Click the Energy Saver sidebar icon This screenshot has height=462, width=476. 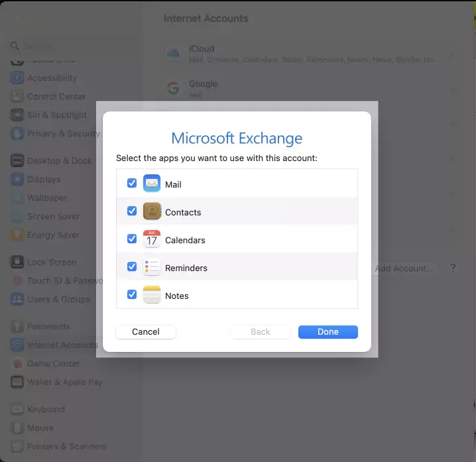pyautogui.click(x=17, y=235)
